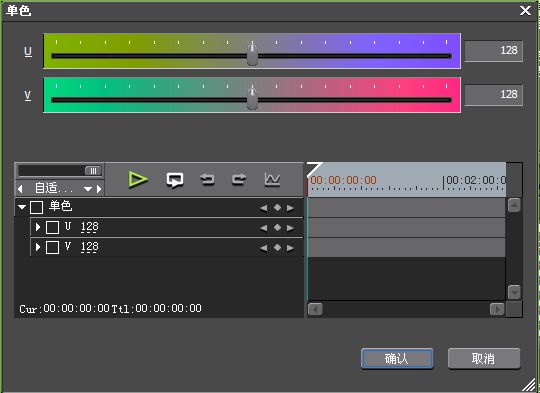Viewport: 540px width, 393px height.
Task: Click the 00:02:00 mark on timeline ruler
Action: point(476,180)
